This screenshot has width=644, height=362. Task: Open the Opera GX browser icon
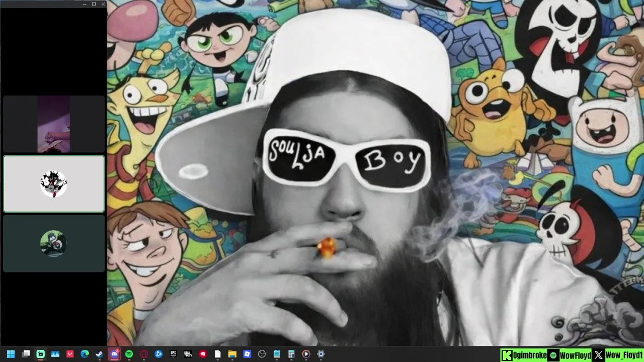pyautogui.click(x=144, y=354)
